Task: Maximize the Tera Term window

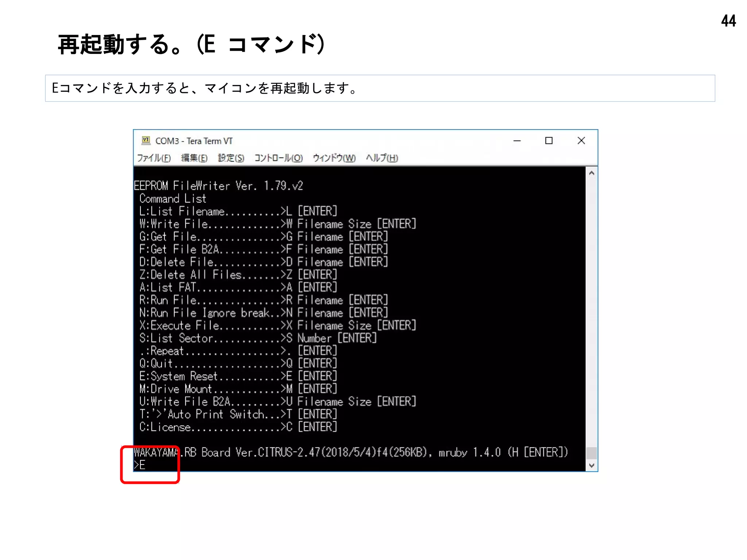Action: point(549,141)
